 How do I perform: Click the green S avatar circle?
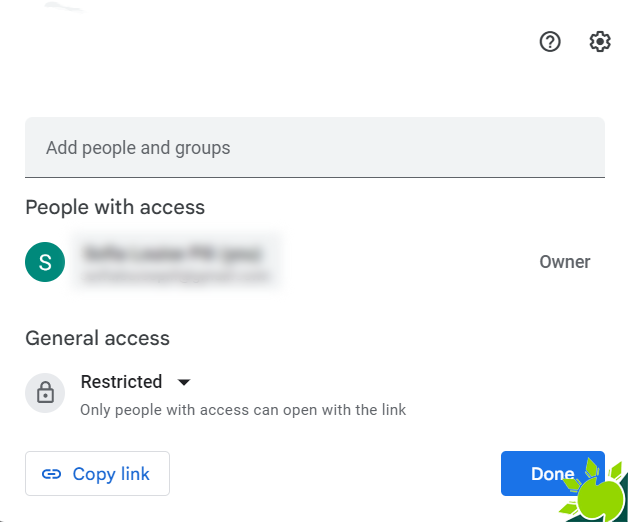(x=45, y=262)
